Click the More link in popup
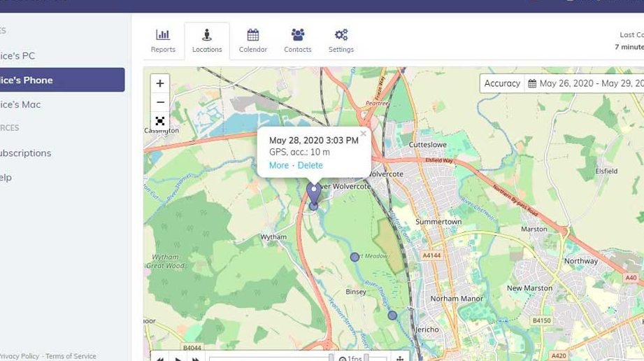 278,165
